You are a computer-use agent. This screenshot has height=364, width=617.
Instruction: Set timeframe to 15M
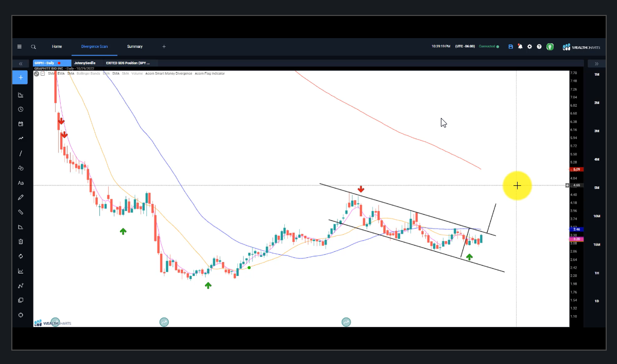point(596,245)
